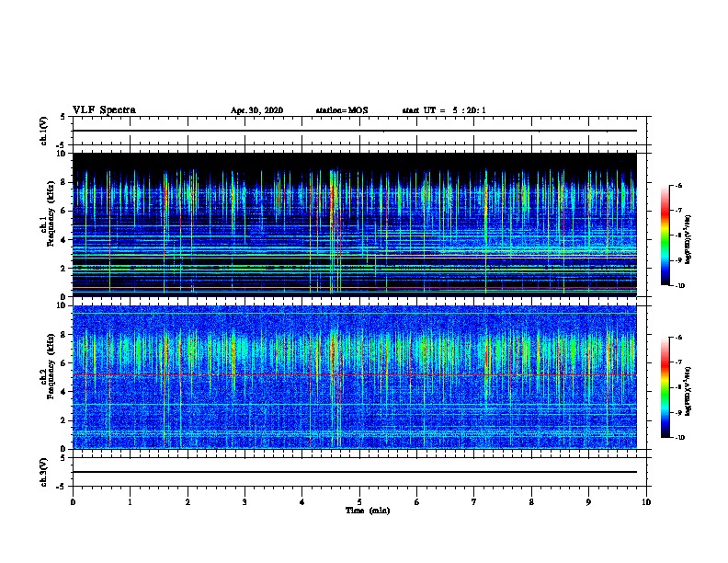728x563 pixels.
Task: Click the "-10" label on ch.2 colorbar
Action: coord(679,438)
